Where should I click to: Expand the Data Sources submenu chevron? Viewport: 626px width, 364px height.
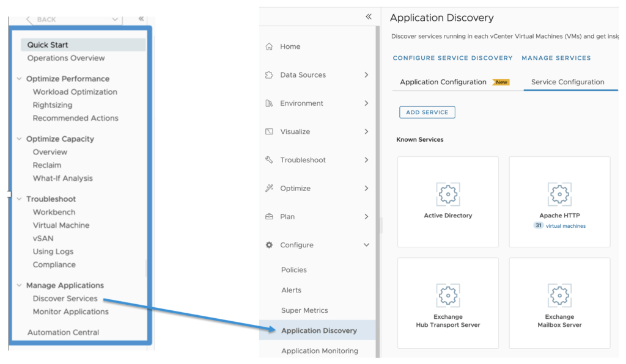tap(366, 75)
